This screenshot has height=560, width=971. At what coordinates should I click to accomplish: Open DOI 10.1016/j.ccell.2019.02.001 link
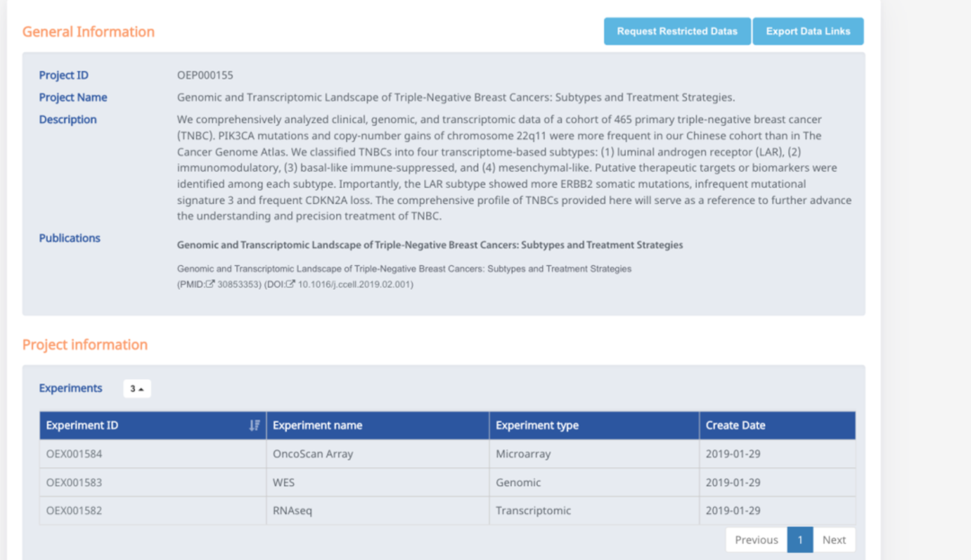click(x=353, y=284)
